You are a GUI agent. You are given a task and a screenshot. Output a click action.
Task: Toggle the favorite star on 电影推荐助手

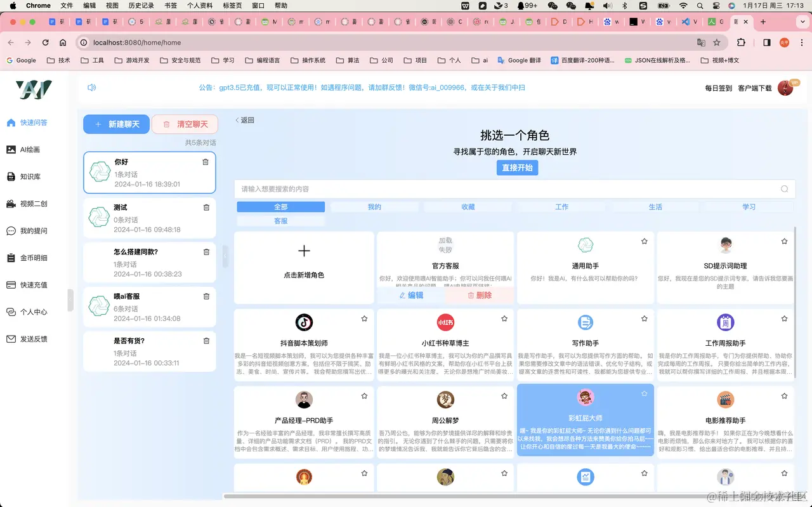(784, 395)
